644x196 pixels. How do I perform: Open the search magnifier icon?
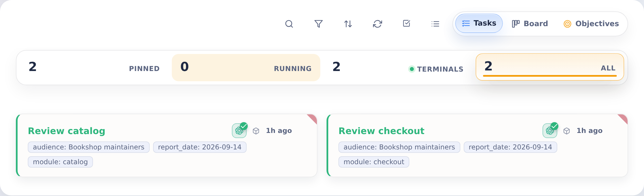click(289, 24)
